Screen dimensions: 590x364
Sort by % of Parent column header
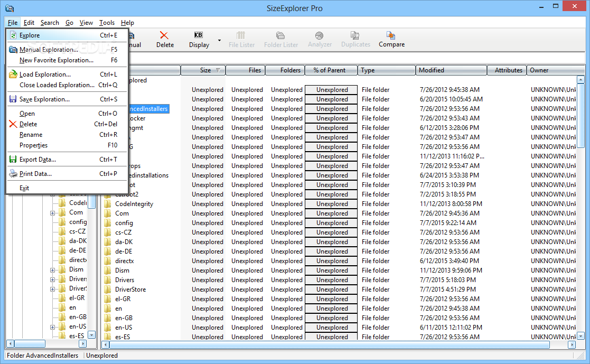point(331,70)
